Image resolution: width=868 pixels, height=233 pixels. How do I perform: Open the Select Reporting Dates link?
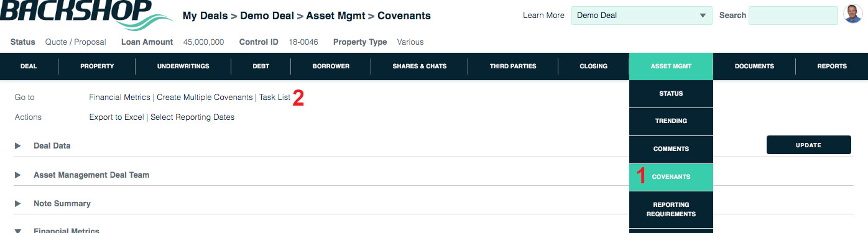[193, 117]
